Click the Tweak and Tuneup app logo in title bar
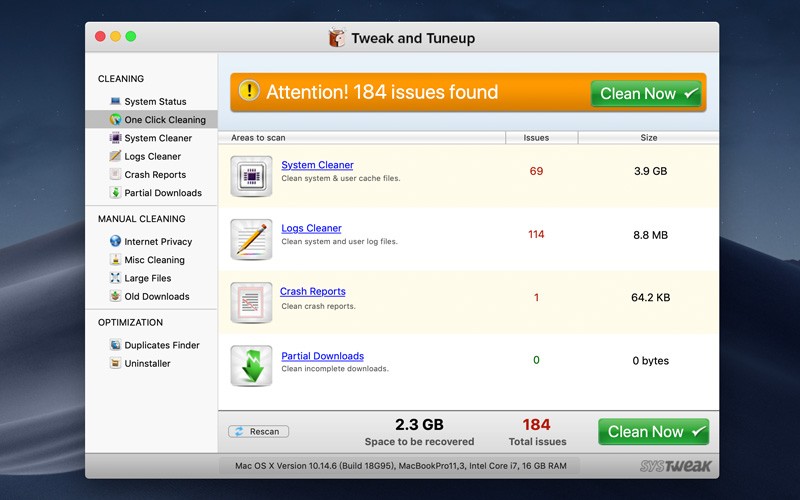The height and width of the screenshot is (500, 800). [x=337, y=38]
